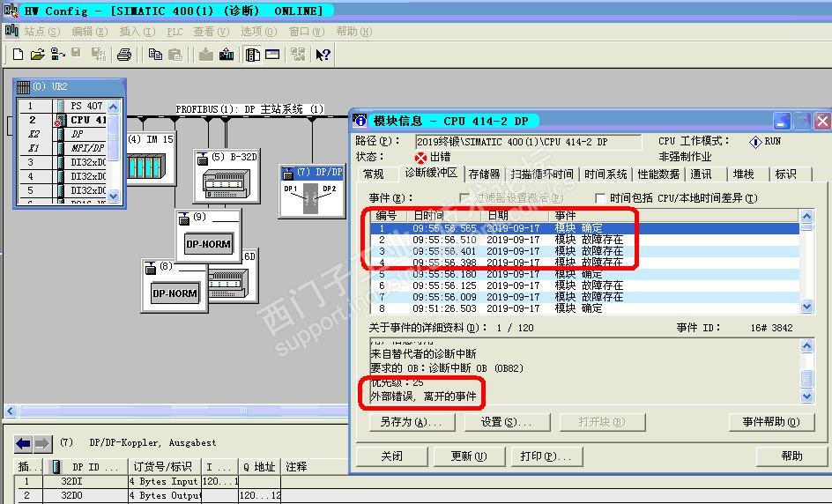Click the 更新(U) button

(x=469, y=456)
